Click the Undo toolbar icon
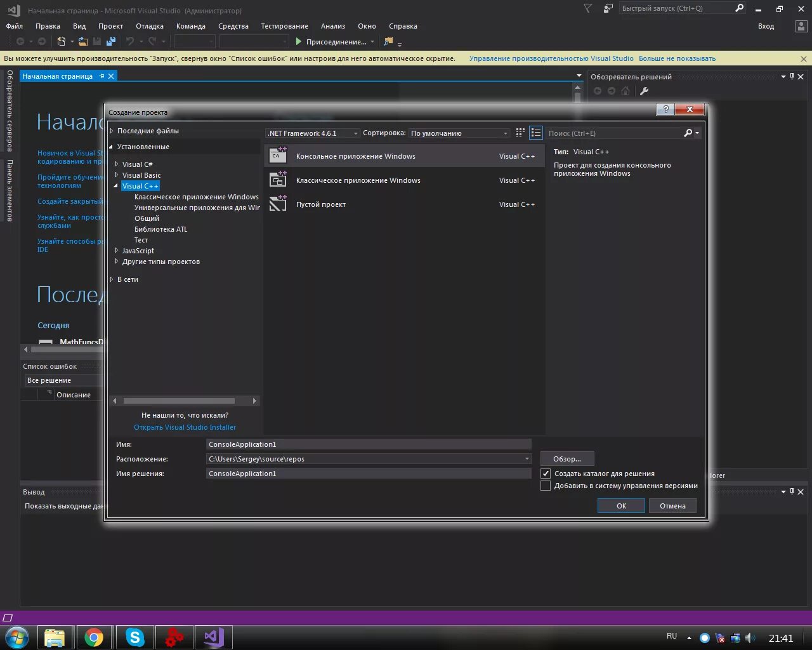The width and height of the screenshot is (812, 650). tap(130, 41)
